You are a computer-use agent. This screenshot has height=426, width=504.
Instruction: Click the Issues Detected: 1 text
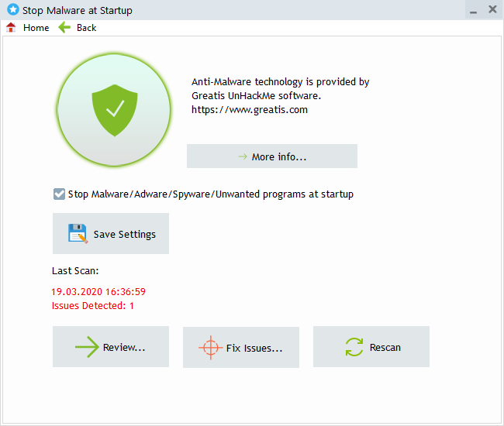(x=93, y=306)
